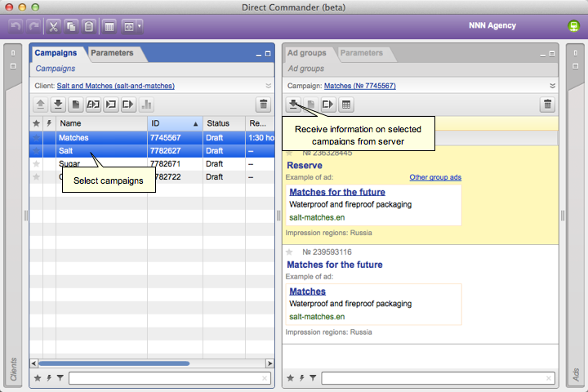
Task: Open ad title Matches for the future link
Action: pos(337,192)
